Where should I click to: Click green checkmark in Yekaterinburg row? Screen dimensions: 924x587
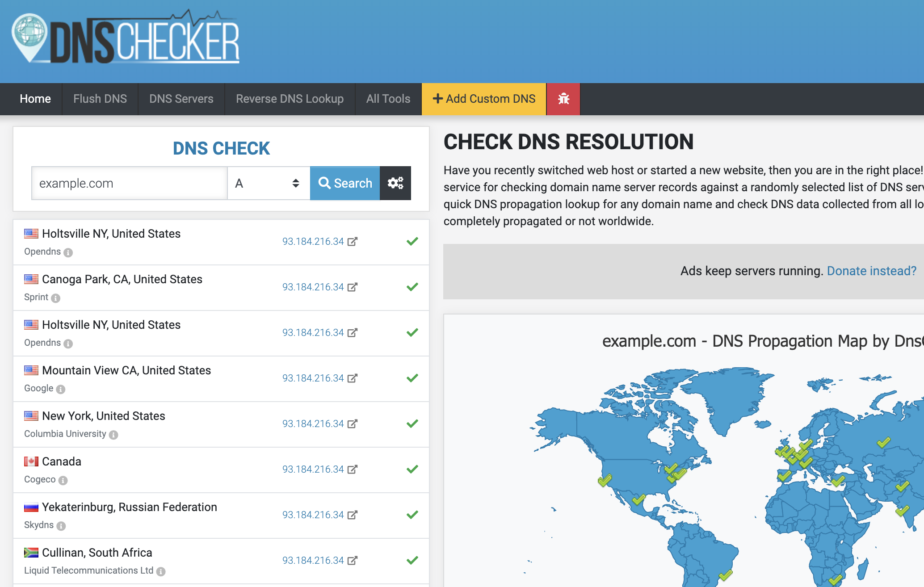pos(412,515)
